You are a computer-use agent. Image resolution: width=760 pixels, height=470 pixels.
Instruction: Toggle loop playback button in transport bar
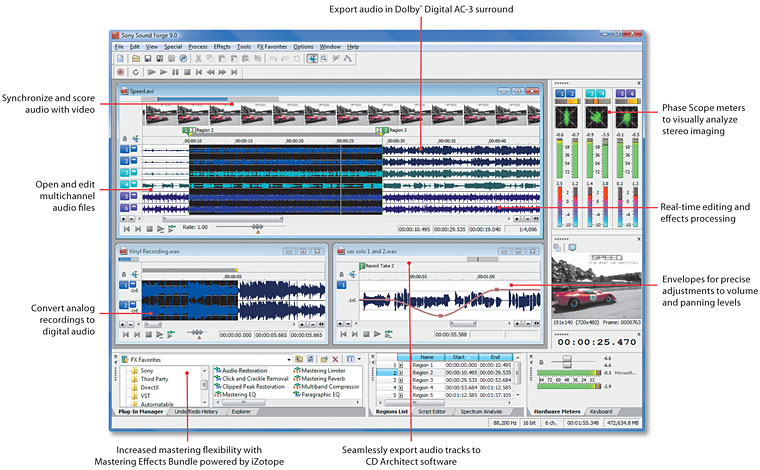coord(135,72)
